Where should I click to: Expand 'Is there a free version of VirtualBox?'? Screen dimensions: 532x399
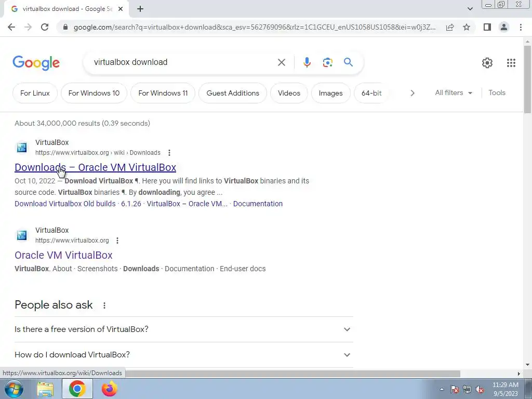[x=183, y=329]
